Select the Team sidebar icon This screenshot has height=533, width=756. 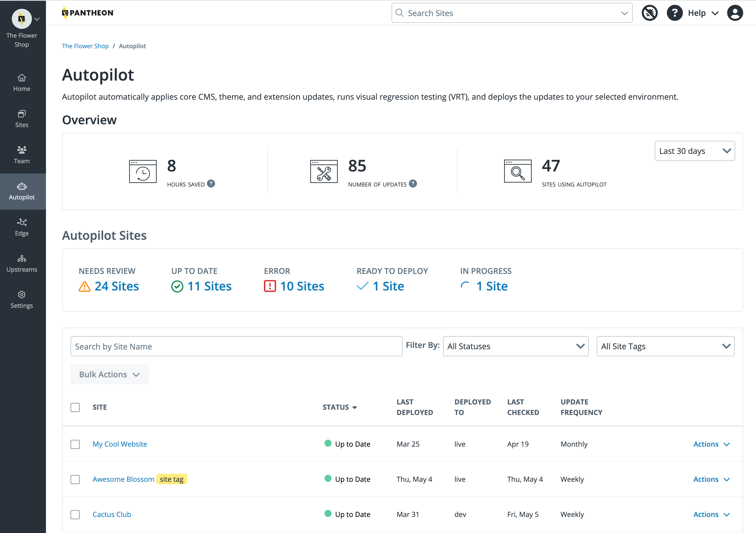click(22, 155)
